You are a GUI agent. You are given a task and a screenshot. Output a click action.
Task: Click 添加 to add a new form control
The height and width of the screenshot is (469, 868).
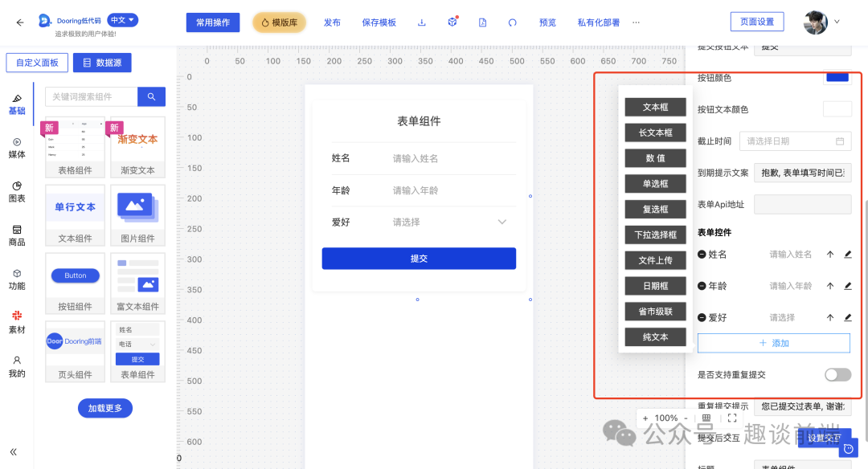[x=772, y=343]
